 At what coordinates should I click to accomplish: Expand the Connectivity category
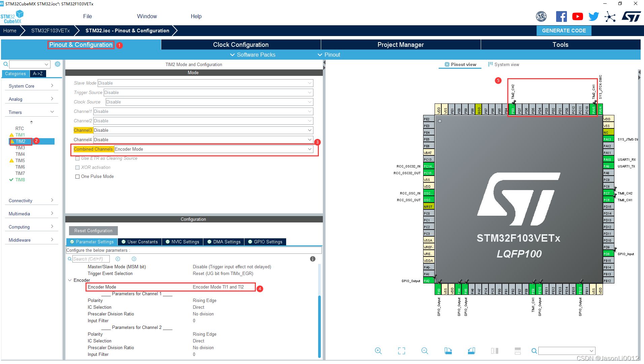(x=31, y=201)
